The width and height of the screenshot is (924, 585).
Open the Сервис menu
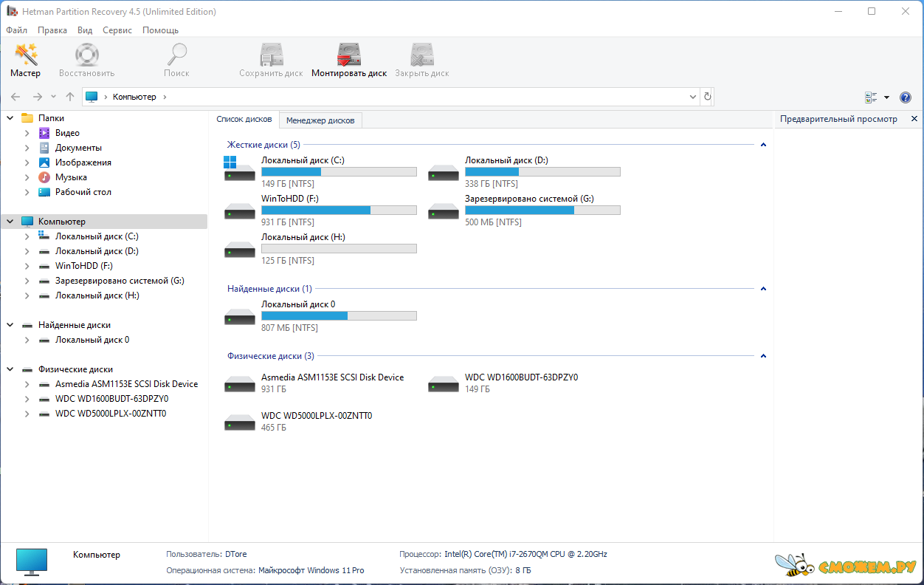tap(117, 30)
